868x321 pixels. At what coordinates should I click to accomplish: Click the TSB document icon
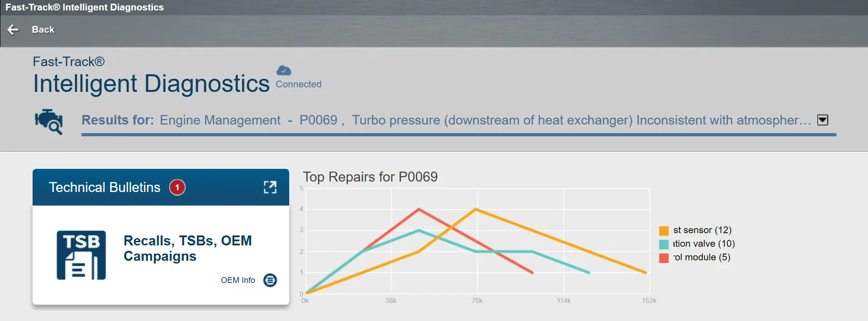point(81,255)
